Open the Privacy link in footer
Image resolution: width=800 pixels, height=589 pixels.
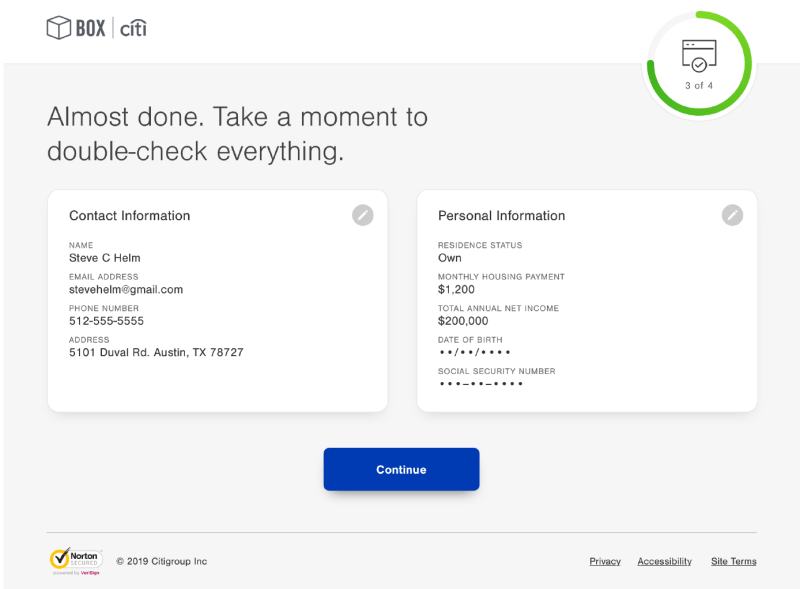point(605,562)
